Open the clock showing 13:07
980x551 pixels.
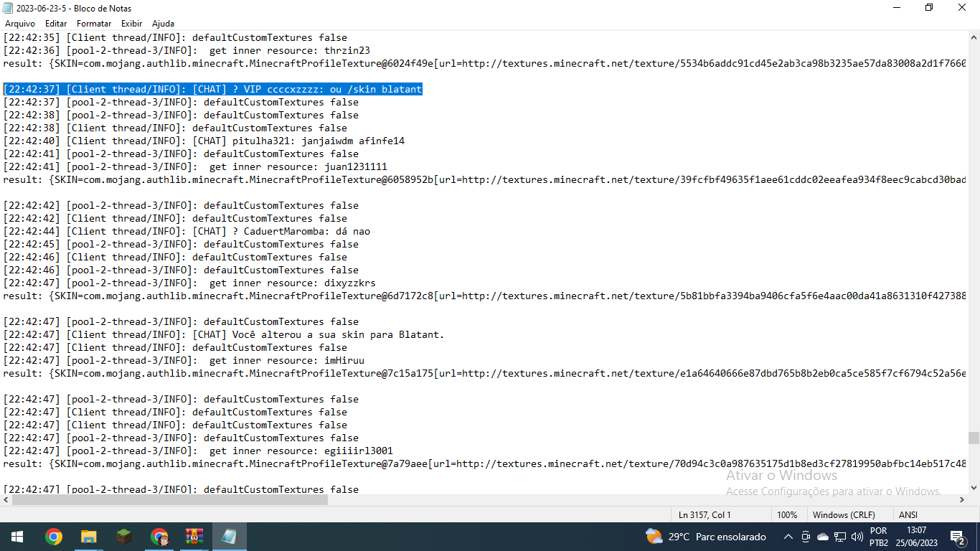click(916, 537)
